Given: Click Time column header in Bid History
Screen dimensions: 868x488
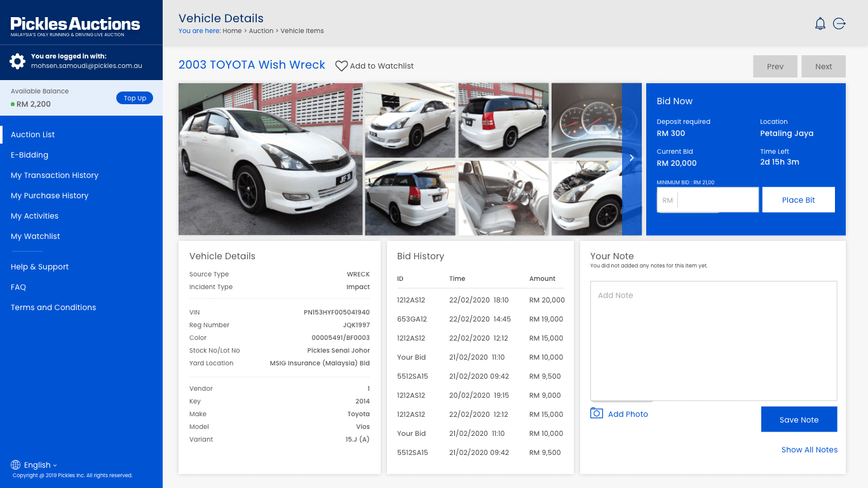Looking at the screenshot, I should [x=457, y=278].
